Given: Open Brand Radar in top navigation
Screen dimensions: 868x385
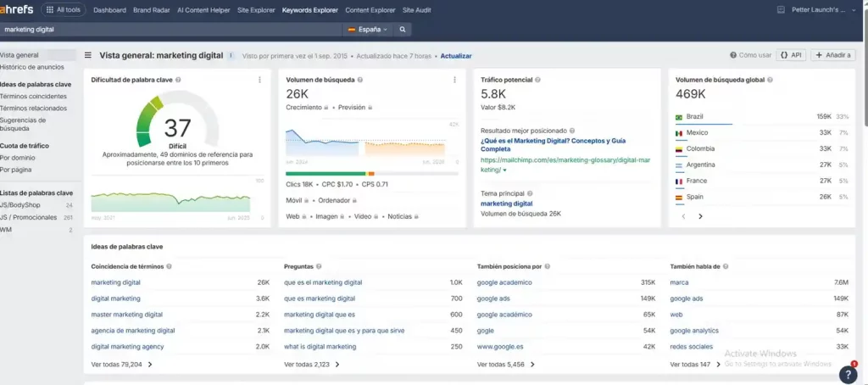Looking at the screenshot, I should 152,10.
